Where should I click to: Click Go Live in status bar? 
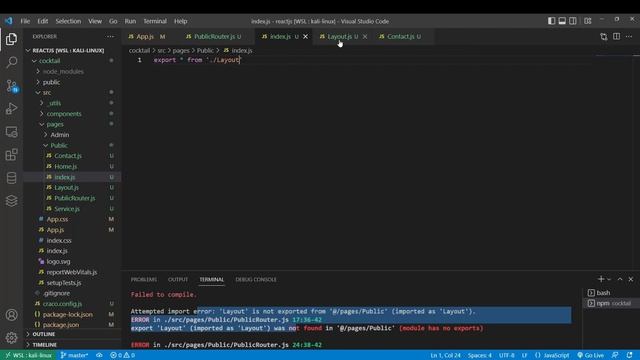pos(590,355)
